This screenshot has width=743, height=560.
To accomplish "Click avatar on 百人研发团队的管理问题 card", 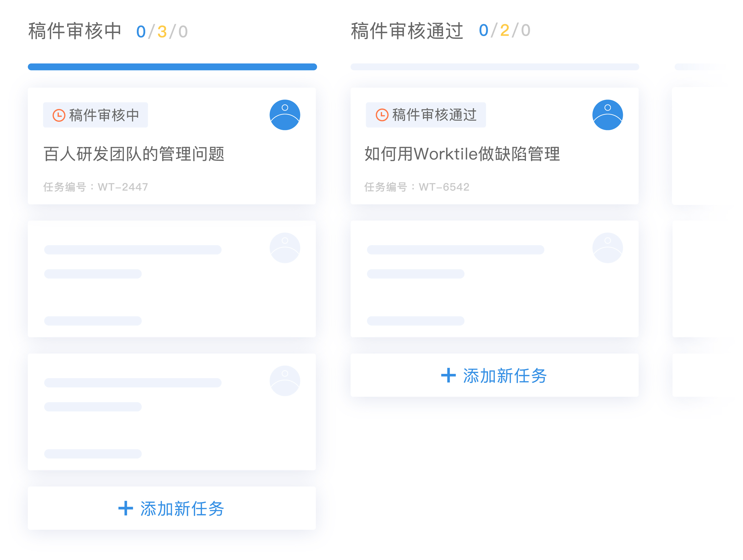I will 284,115.
